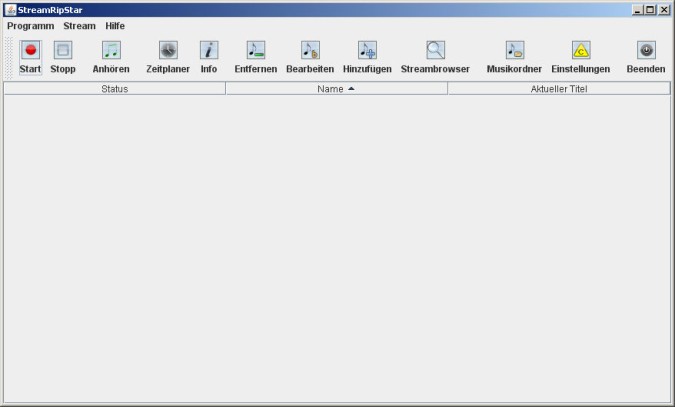Screen dimensions: 675x407
Task: Click the toolbar drag handle grip
Action: click(9, 58)
